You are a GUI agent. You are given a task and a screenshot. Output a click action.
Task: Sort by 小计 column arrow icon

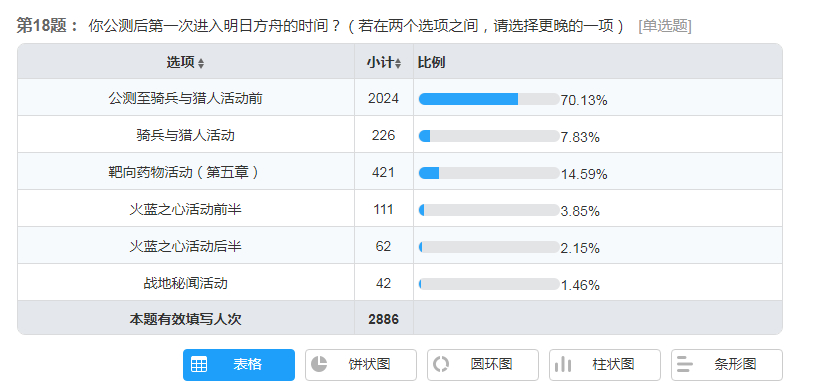click(x=398, y=63)
